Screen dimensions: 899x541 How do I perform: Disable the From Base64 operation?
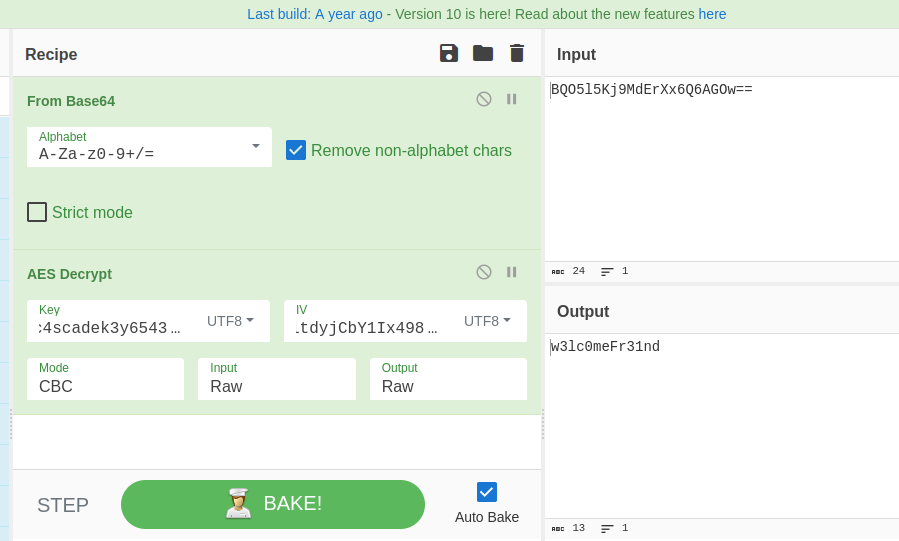tap(484, 99)
